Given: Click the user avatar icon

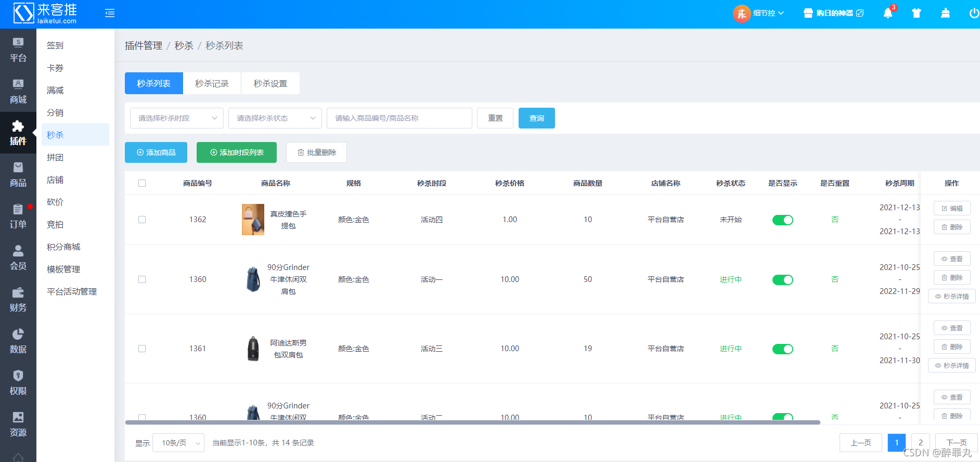Looking at the screenshot, I should coord(741,14).
